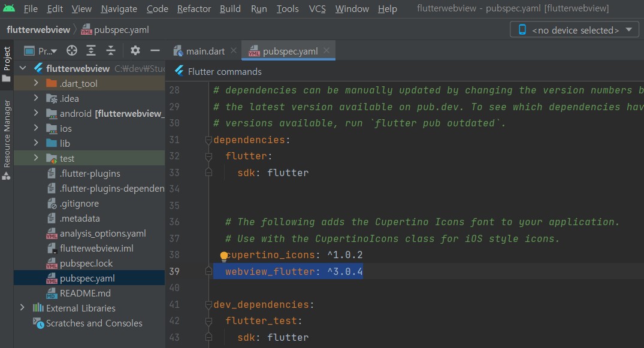Image resolution: width=644 pixels, height=348 pixels.
Task: Click the Select Opened File target icon
Action: tap(72, 50)
